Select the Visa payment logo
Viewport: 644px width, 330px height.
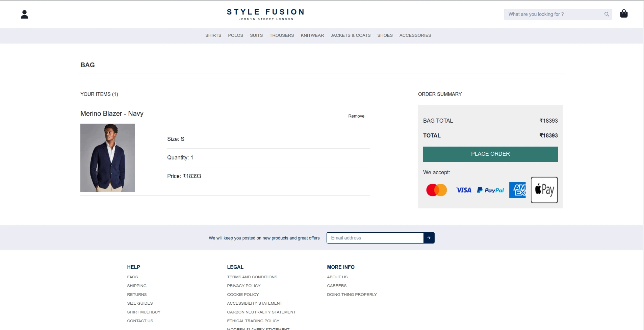(464, 190)
